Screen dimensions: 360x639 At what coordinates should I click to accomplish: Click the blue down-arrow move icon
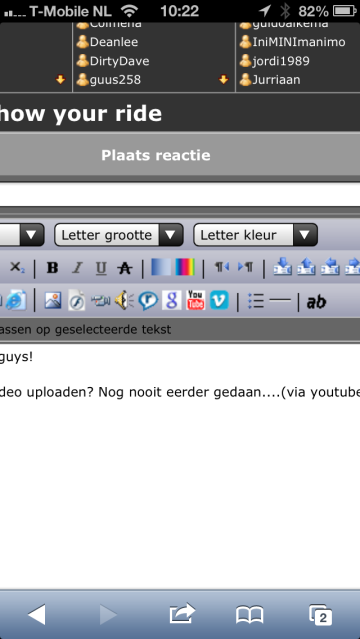pyautogui.click(x=283, y=266)
